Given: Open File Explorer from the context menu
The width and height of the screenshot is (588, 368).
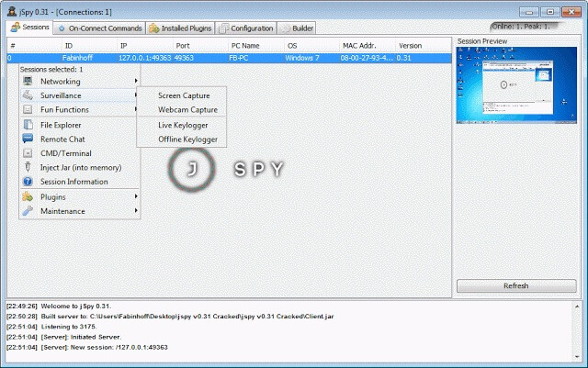Looking at the screenshot, I should coord(80,125).
